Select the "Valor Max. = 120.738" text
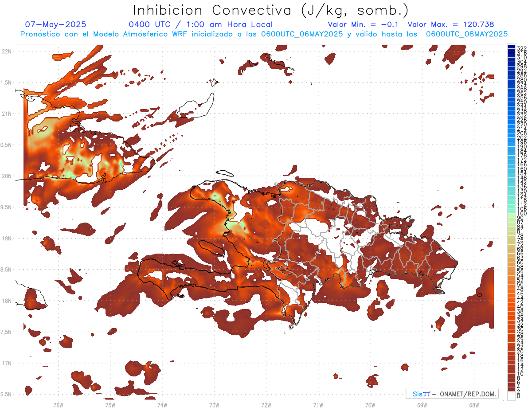532x411 pixels. pyautogui.click(x=451, y=24)
